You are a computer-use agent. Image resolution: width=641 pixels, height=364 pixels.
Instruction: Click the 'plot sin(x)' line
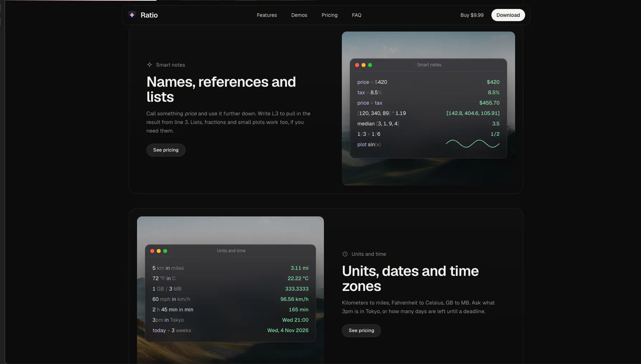(369, 144)
